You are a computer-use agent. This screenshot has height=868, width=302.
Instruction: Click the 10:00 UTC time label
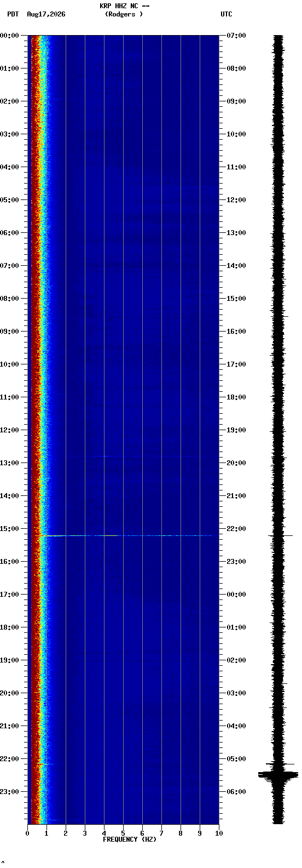point(236,134)
